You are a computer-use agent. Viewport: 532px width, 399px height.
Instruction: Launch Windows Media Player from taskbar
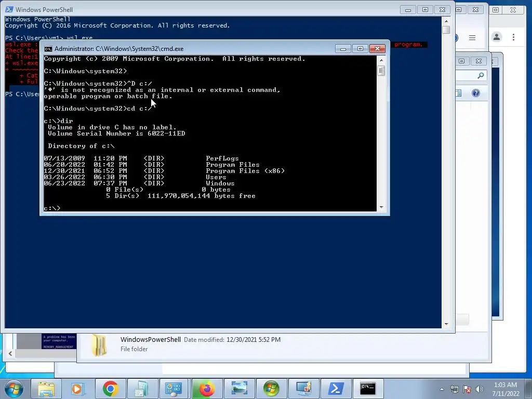click(x=78, y=389)
